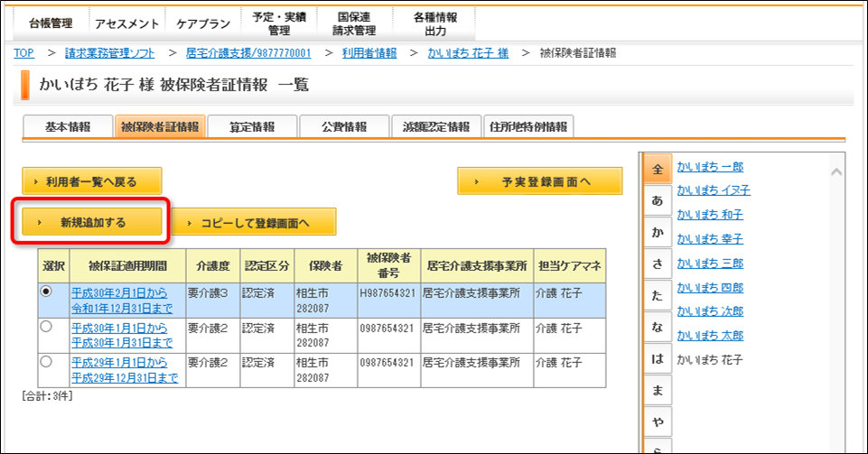The width and height of the screenshot is (868, 454).
Task: Open the 住所地特例情報 tab
Action: click(528, 126)
